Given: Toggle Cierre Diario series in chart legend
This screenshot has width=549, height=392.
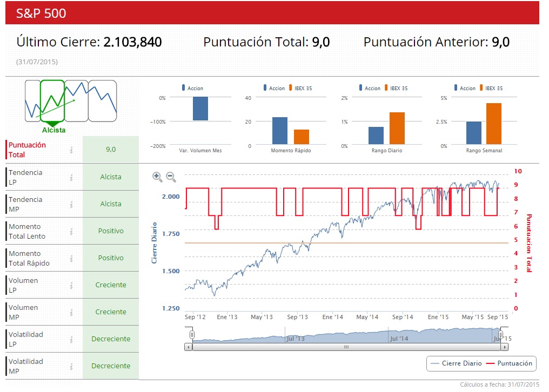Looking at the screenshot, I should click(x=456, y=363).
